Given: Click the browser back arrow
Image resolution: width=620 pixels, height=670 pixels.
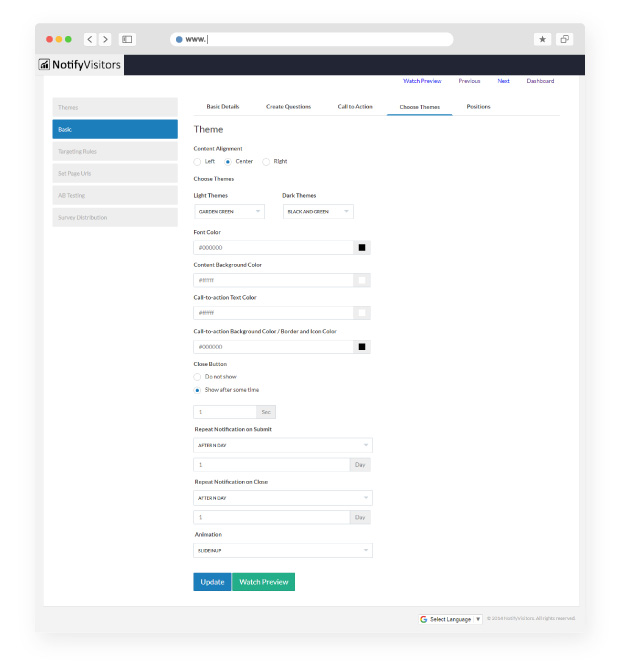Looking at the screenshot, I should (x=90, y=39).
